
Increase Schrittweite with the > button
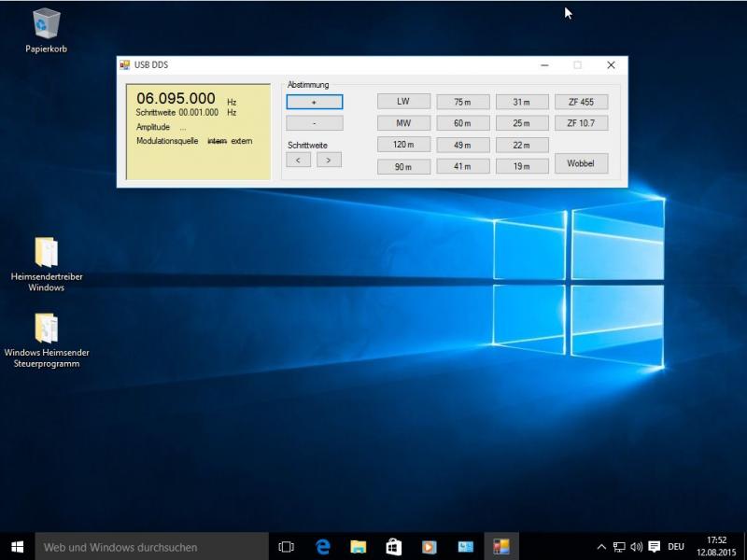(x=329, y=160)
